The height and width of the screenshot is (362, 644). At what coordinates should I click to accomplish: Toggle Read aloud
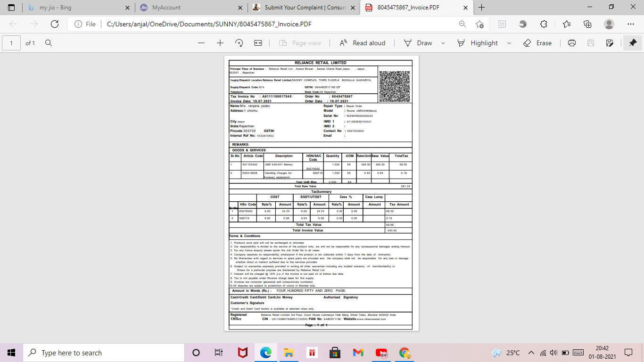click(363, 43)
